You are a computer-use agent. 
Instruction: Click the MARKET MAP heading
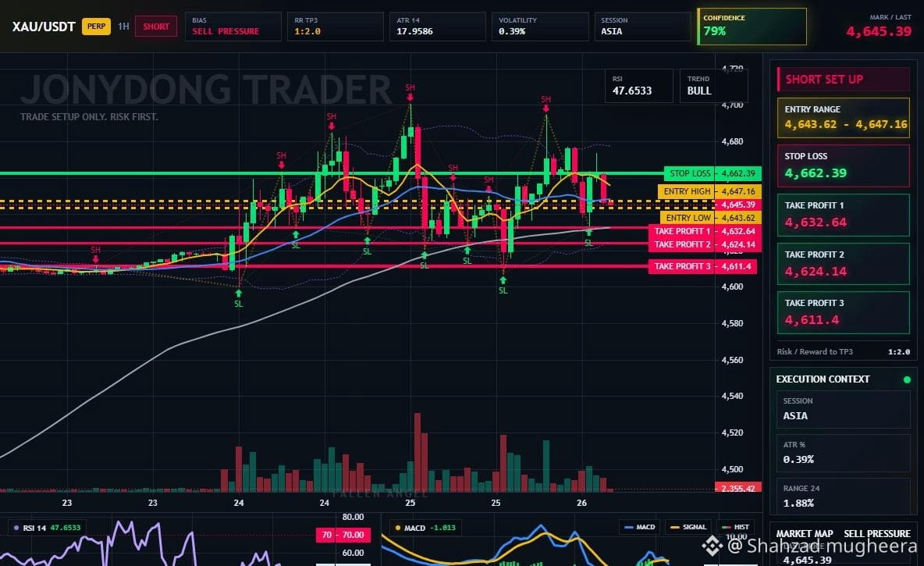805,533
